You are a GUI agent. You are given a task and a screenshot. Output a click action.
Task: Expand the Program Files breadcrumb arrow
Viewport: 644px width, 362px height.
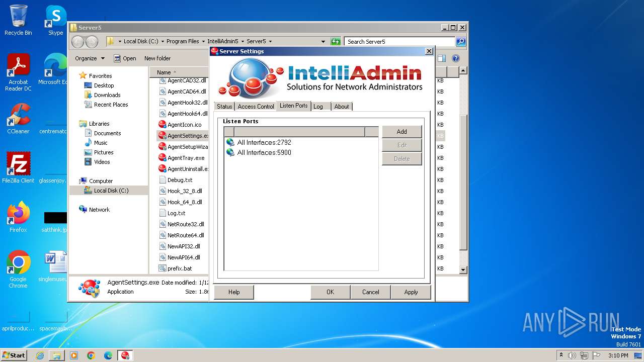pyautogui.click(x=203, y=41)
